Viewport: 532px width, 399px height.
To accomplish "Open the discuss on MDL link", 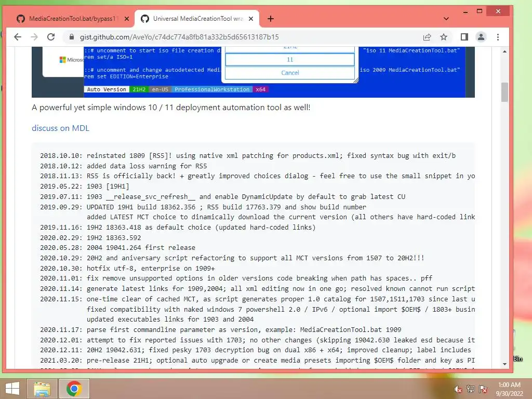I will pyautogui.click(x=60, y=128).
